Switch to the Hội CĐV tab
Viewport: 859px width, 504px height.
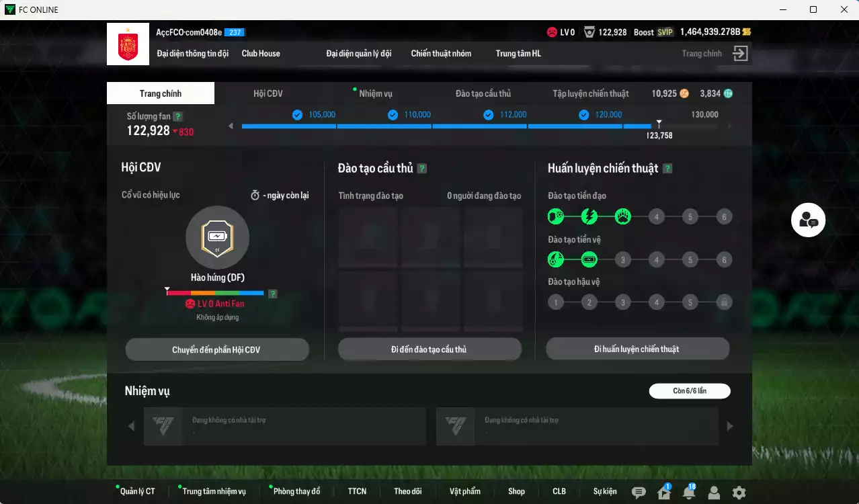coord(268,93)
